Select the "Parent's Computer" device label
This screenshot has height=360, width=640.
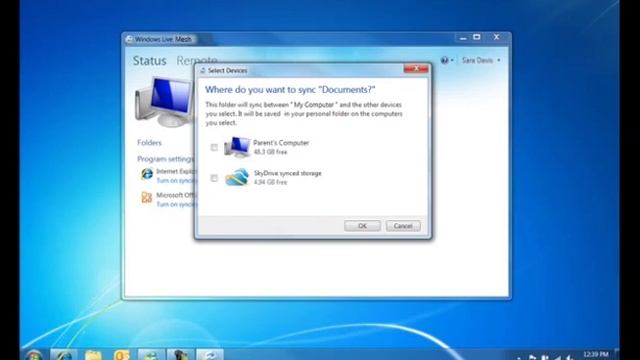[281, 143]
